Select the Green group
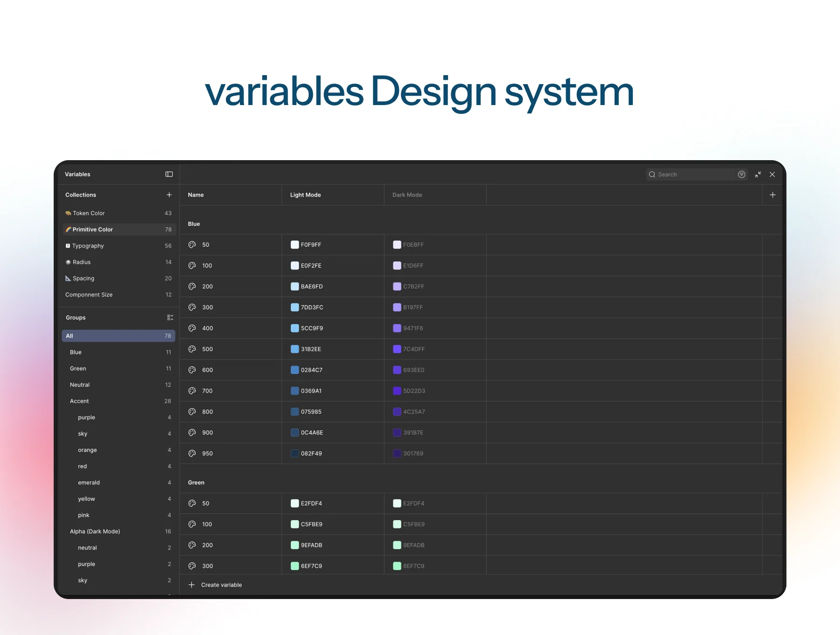 pos(119,368)
